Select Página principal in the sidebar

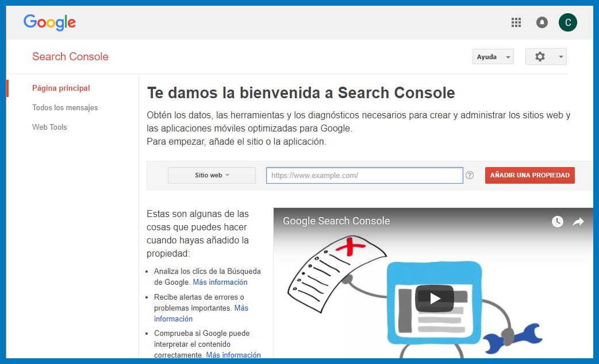point(61,88)
